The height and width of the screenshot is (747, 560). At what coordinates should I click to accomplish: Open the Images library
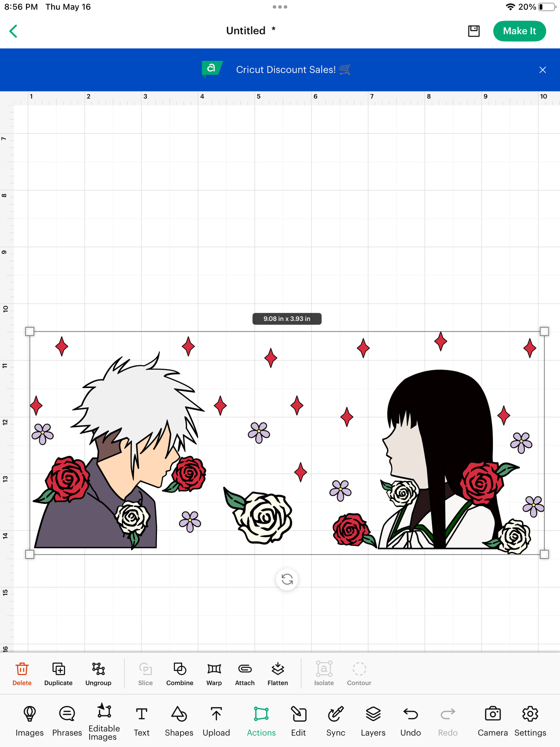point(29,721)
